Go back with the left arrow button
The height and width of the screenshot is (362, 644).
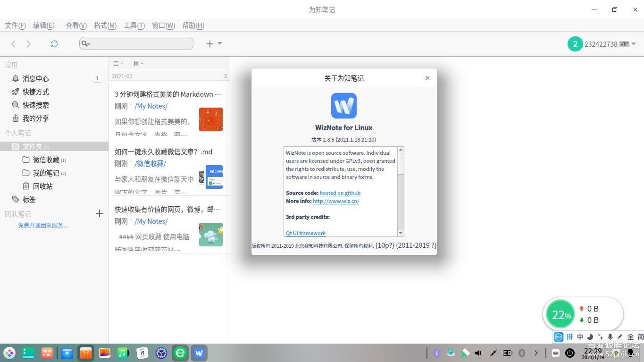[13, 43]
